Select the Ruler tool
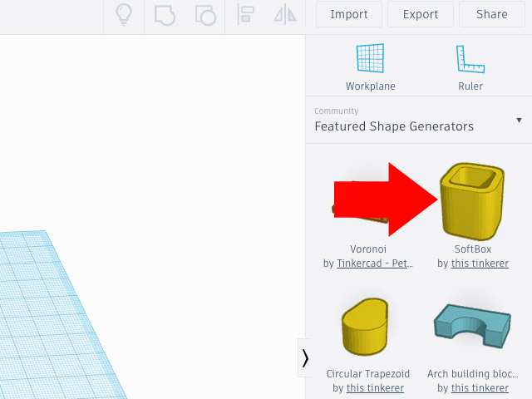This screenshot has height=399, width=532. [x=470, y=67]
